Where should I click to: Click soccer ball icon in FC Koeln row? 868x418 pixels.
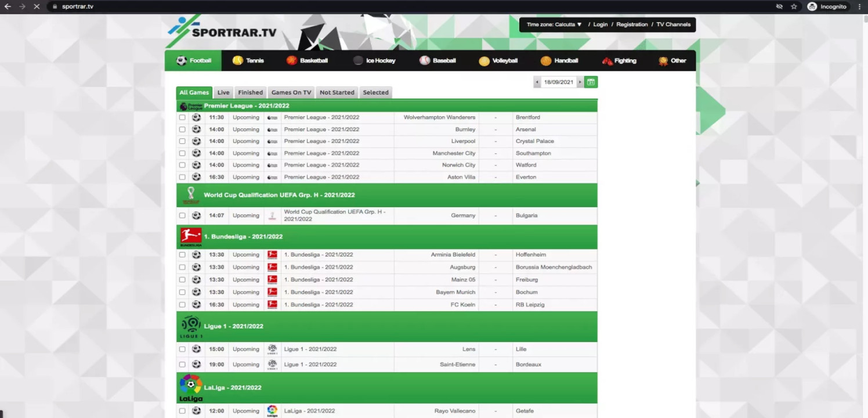click(196, 304)
